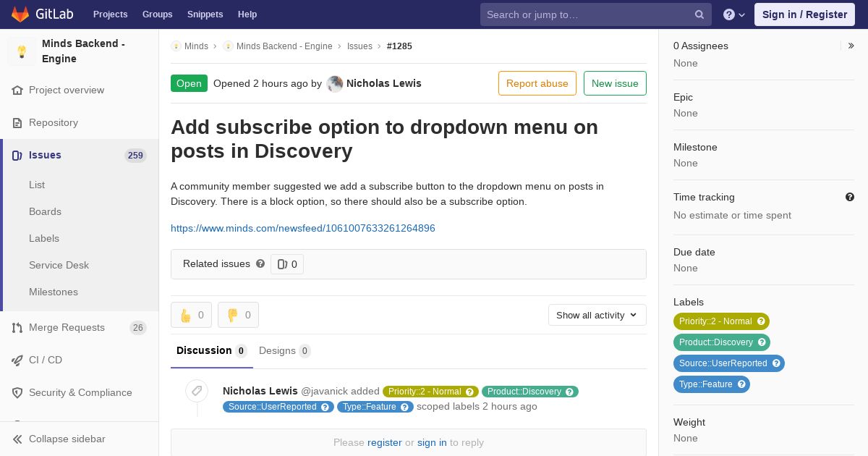Click the Merge Requests icon

[x=17, y=328]
